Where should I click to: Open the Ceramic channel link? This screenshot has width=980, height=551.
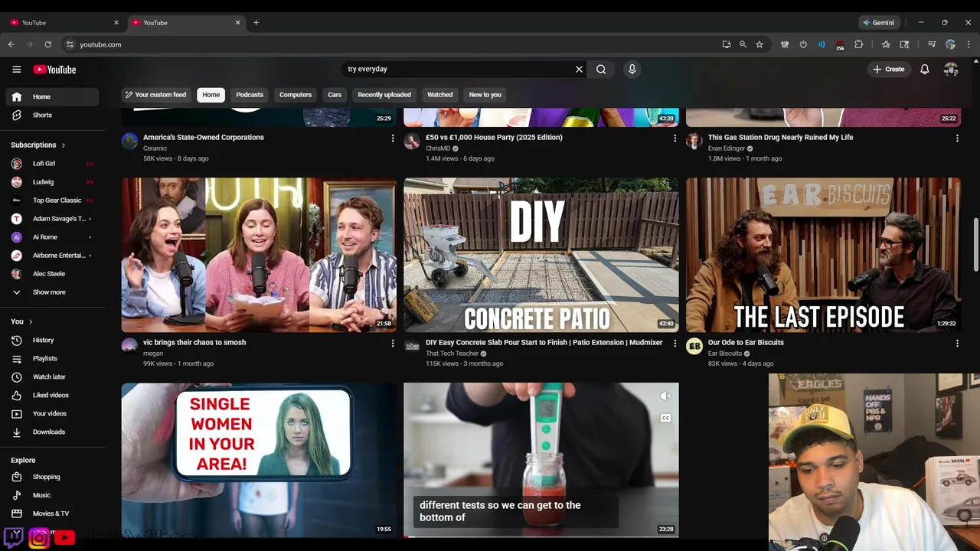(x=155, y=148)
